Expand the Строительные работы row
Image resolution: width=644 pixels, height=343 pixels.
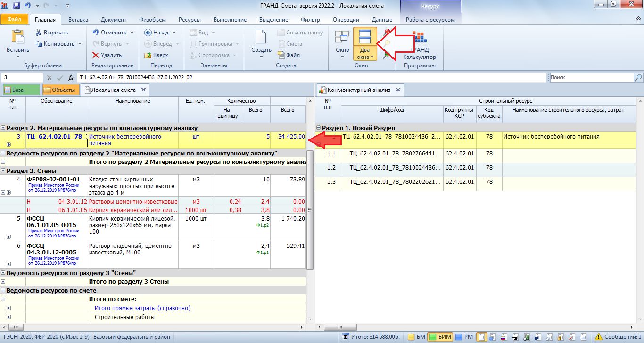point(8,317)
